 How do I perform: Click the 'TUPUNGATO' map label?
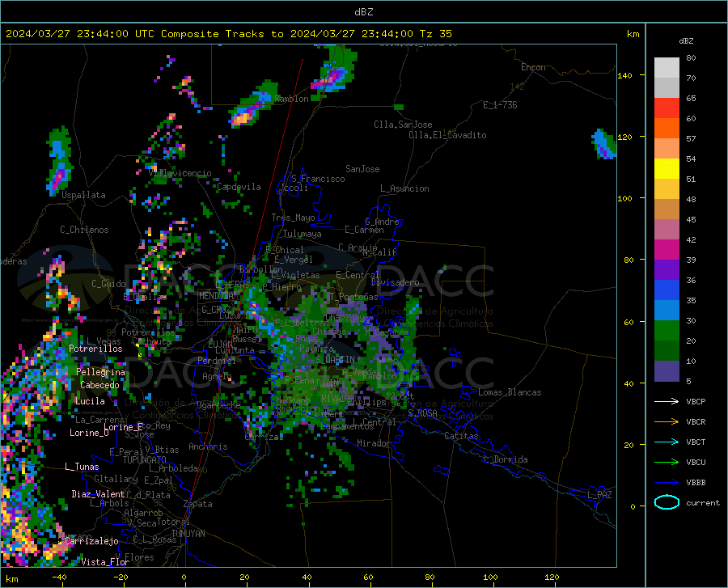click(x=145, y=460)
